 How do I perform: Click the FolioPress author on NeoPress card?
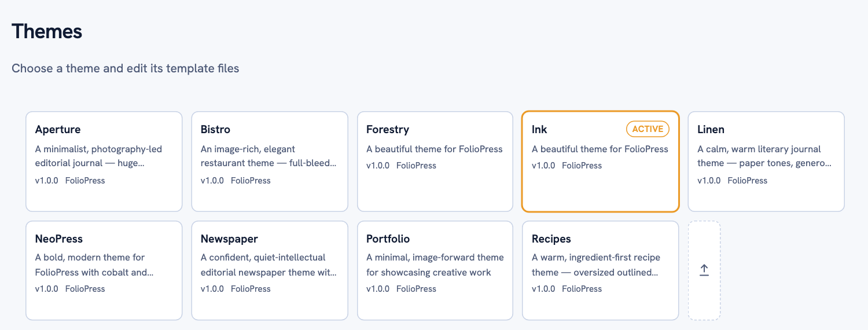85,289
